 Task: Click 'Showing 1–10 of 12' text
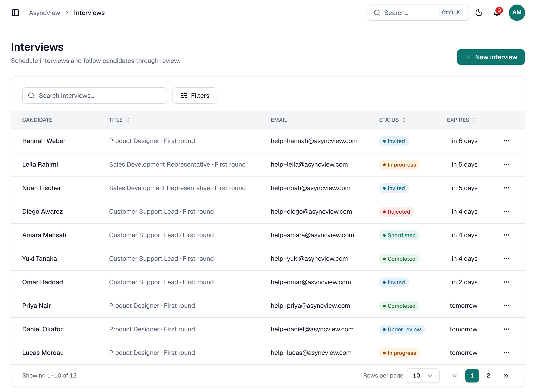tap(49, 376)
